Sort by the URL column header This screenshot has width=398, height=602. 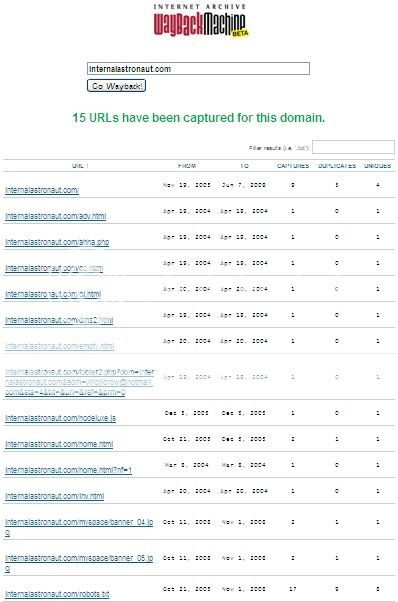point(80,166)
